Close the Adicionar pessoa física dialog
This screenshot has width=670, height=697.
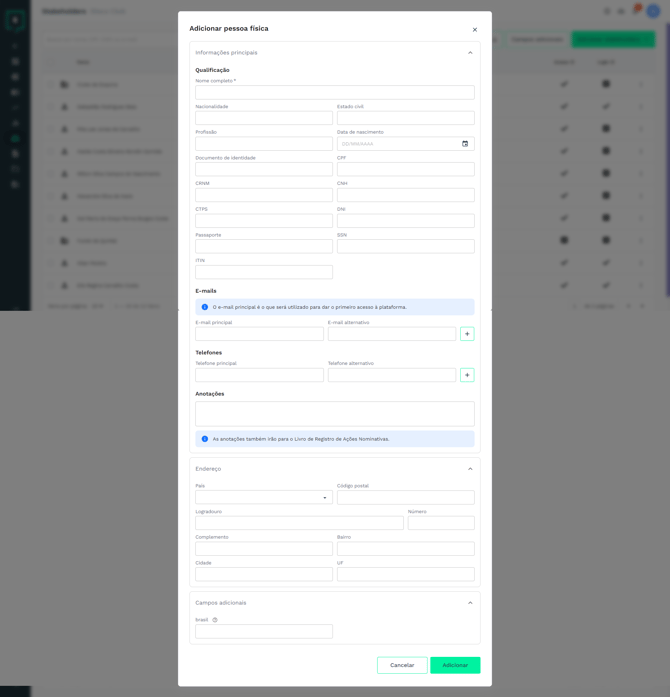475,29
